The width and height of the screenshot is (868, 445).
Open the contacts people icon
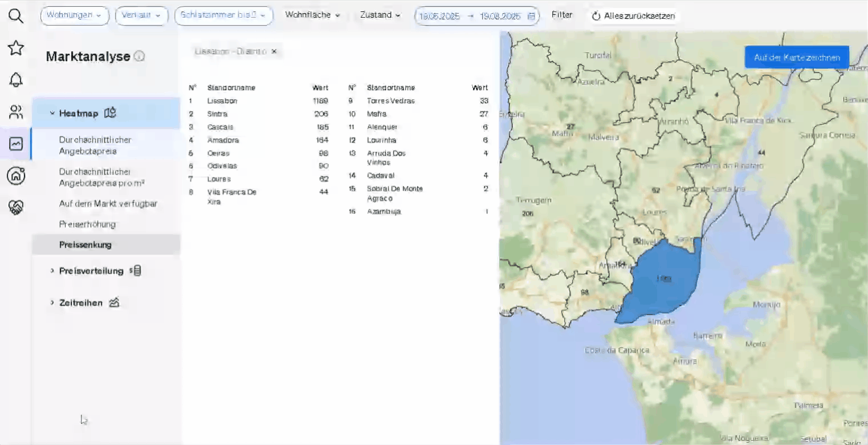16,112
